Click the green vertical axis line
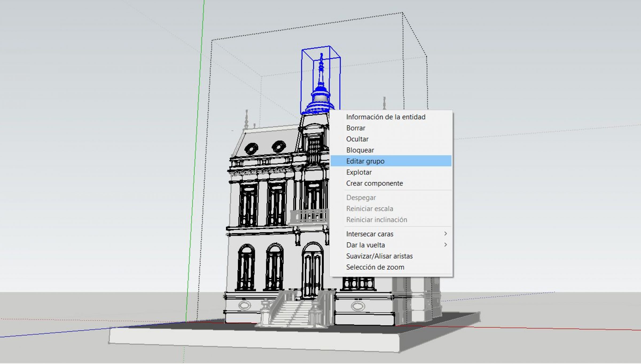The width and height of the screenshot is (641, 364). [x=195, y=160]
